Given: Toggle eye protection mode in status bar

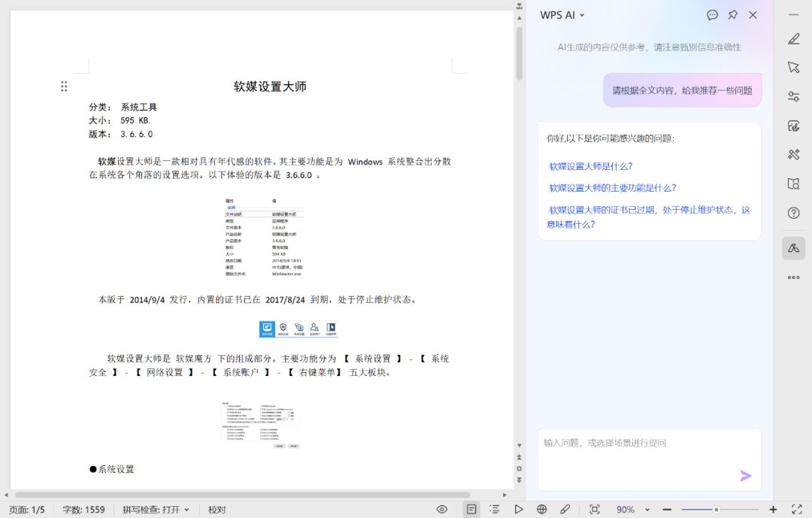Looking at the screenshot, I should pyautogui.click(x=442, y=510).
